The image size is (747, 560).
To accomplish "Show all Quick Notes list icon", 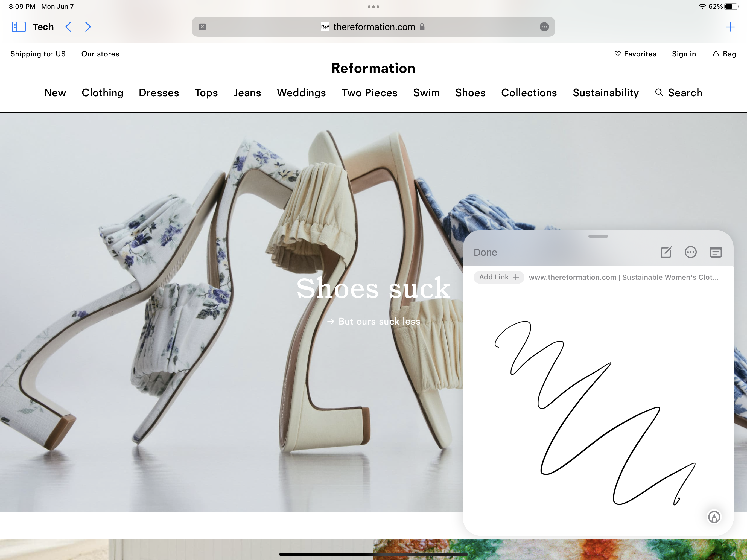I will pos(715,252).
